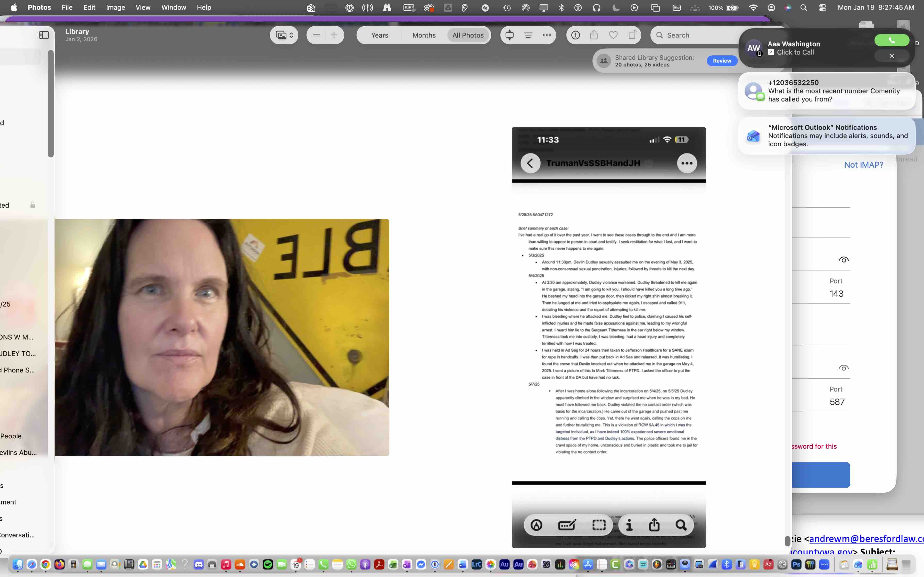The width and height of the screenshot is (924, 577).
Task: Open the library selector dropdown
Action: (284, 35)
